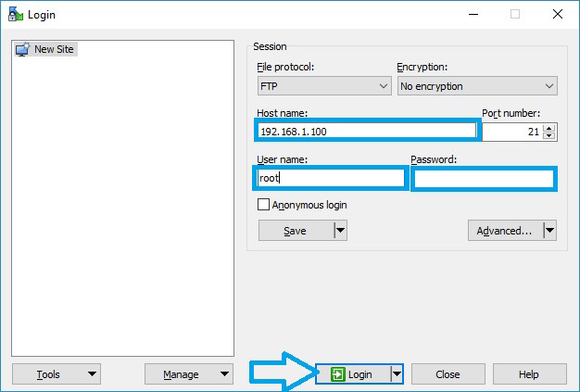Click the Help button

click(x=529, y=374)
